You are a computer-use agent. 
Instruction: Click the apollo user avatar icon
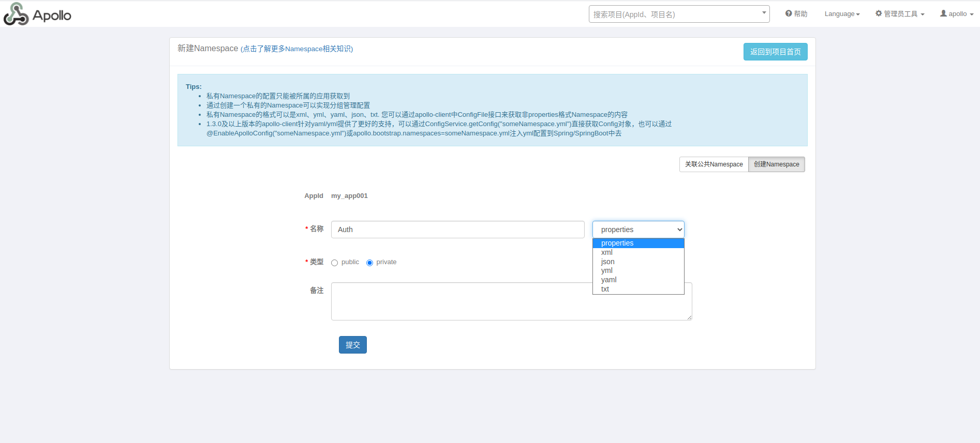coord(943,13)
